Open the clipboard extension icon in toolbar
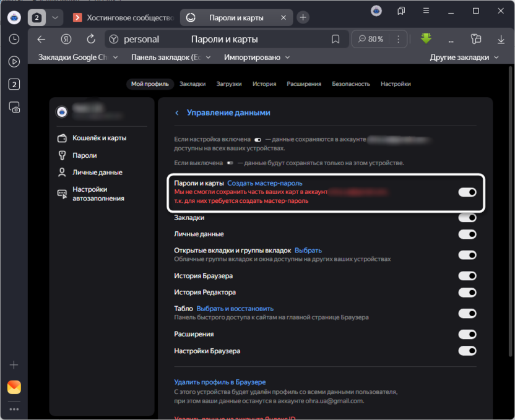 click(475, 39)
